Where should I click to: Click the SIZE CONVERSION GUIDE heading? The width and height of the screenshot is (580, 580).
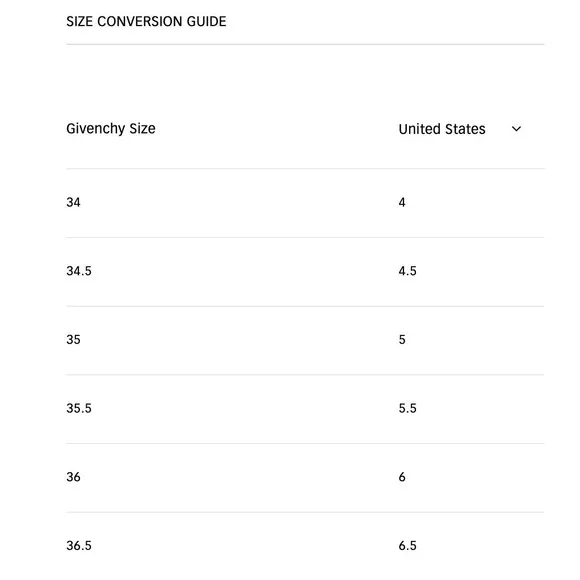click(146, 21)
